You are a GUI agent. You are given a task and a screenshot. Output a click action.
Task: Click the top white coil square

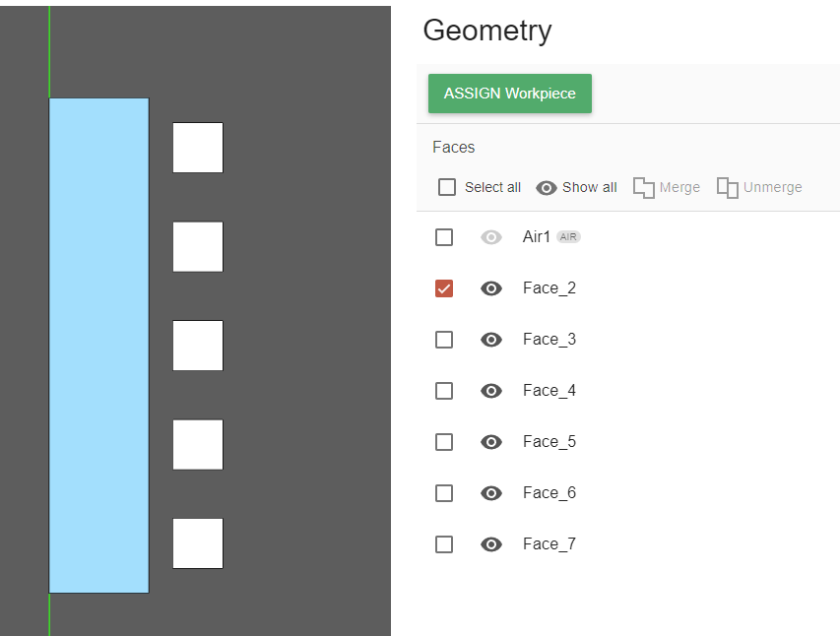coord(198,148)
